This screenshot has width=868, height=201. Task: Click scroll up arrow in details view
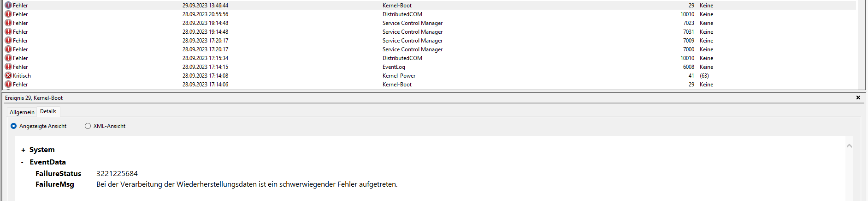[x=849, y=146]
